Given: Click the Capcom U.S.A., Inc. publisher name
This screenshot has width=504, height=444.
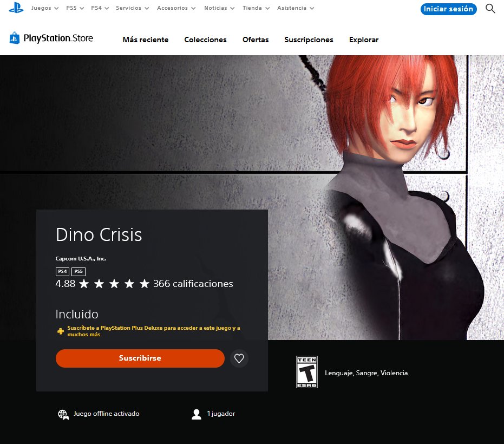Looking at the screenshot, I should click(x=81, y=258).
